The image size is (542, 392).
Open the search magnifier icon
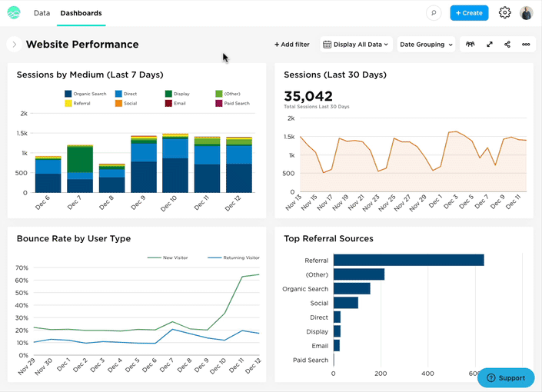[434, 13]
